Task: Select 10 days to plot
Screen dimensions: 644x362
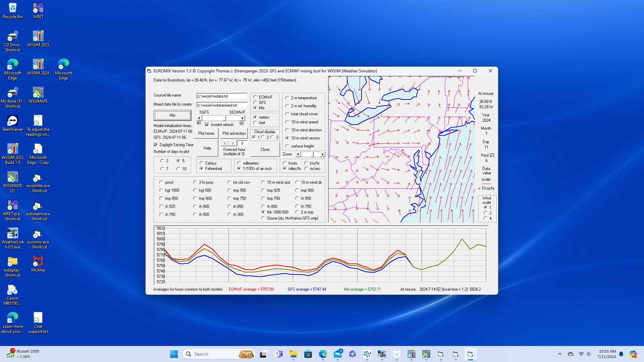Action: point(178,169)
